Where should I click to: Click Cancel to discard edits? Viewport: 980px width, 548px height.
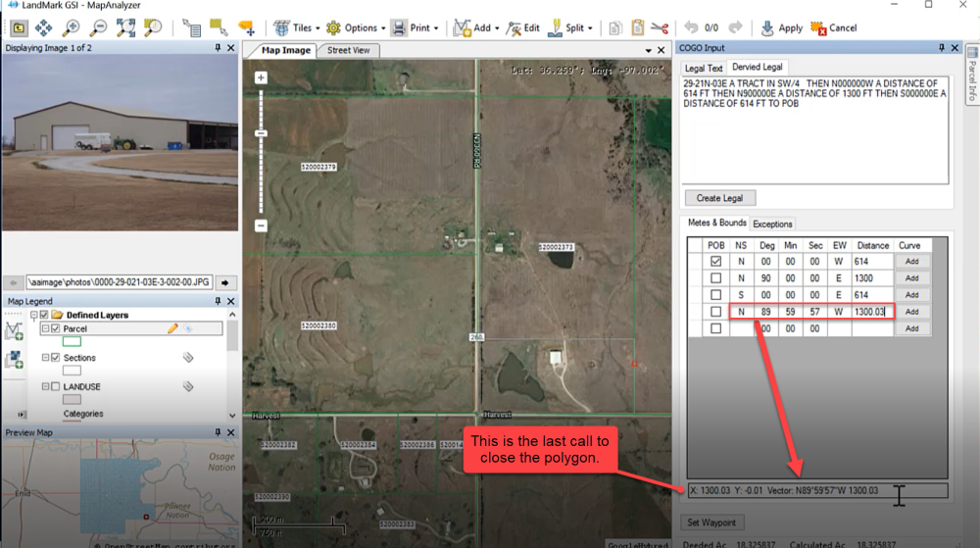(x=834, y=28)
